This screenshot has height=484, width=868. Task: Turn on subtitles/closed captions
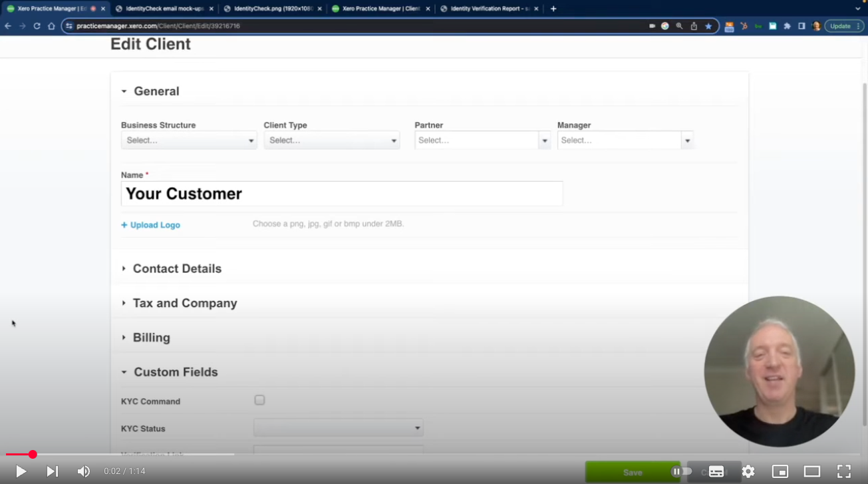pyautogui.click(x=716, y=471)
